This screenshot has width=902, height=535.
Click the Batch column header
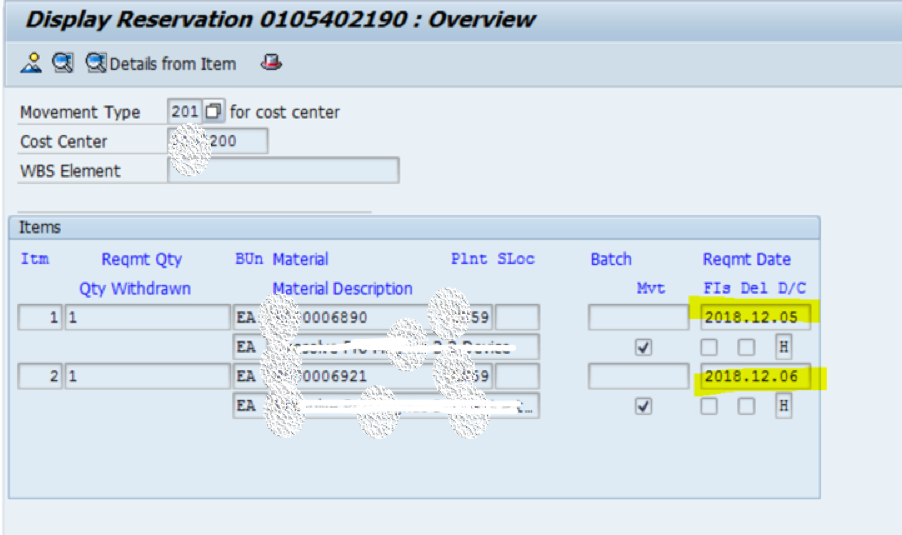(x=611, y=259)
